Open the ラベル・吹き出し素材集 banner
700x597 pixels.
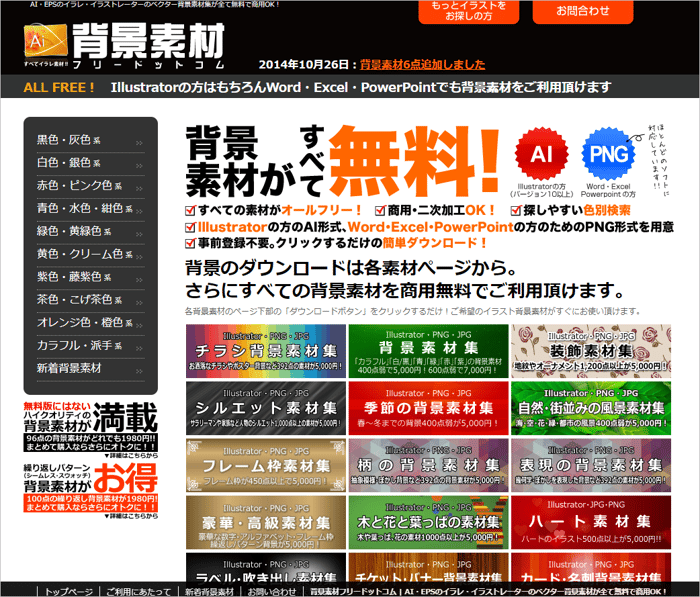tap(266, 567)
